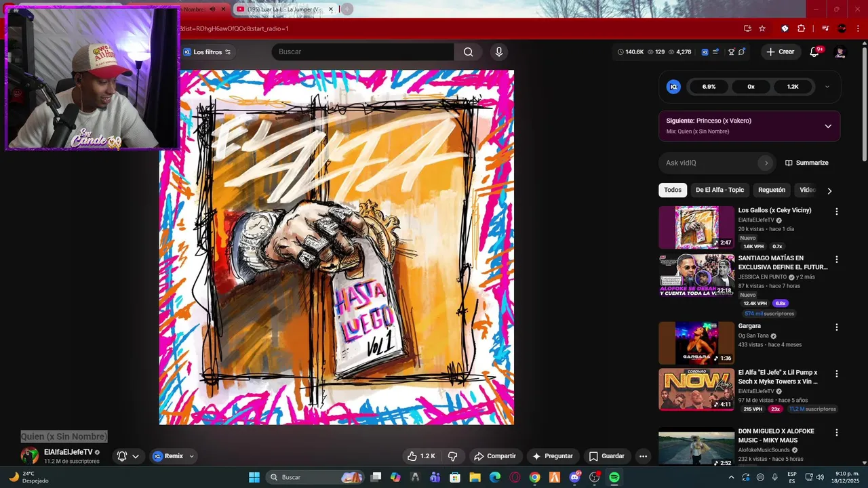
Task: Open browser three-dot menu
Action: pyautogui.click(x=857, y=28)
